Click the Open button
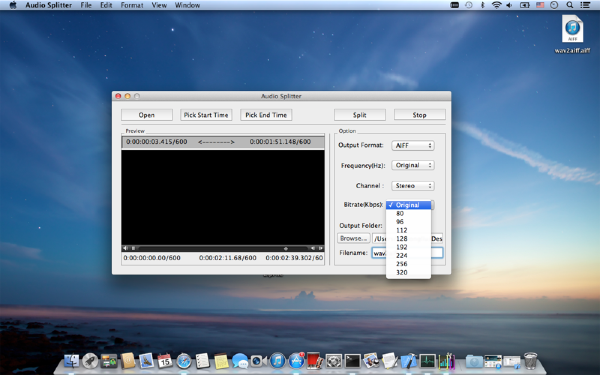Screen dimensions: 600x375 147,115
